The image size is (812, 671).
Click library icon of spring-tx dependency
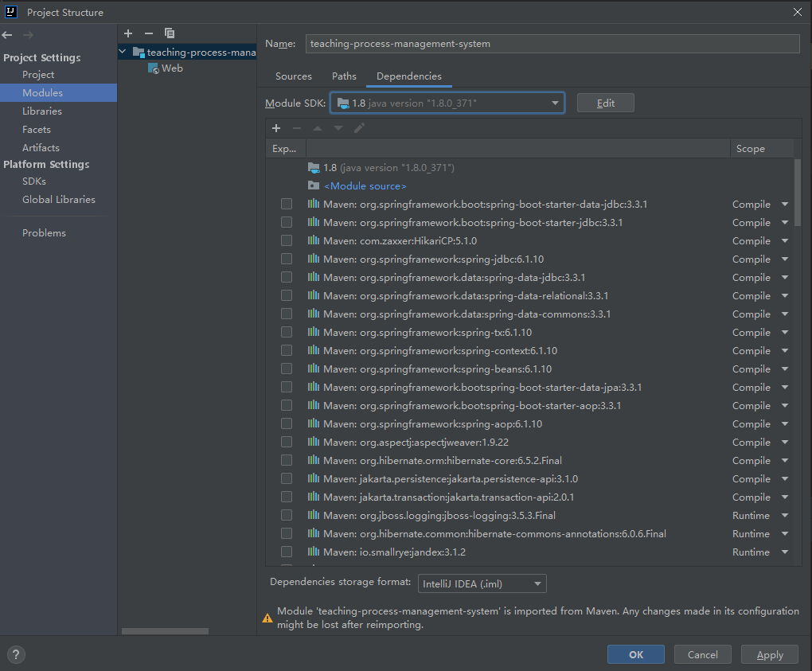tap(314, 332)
